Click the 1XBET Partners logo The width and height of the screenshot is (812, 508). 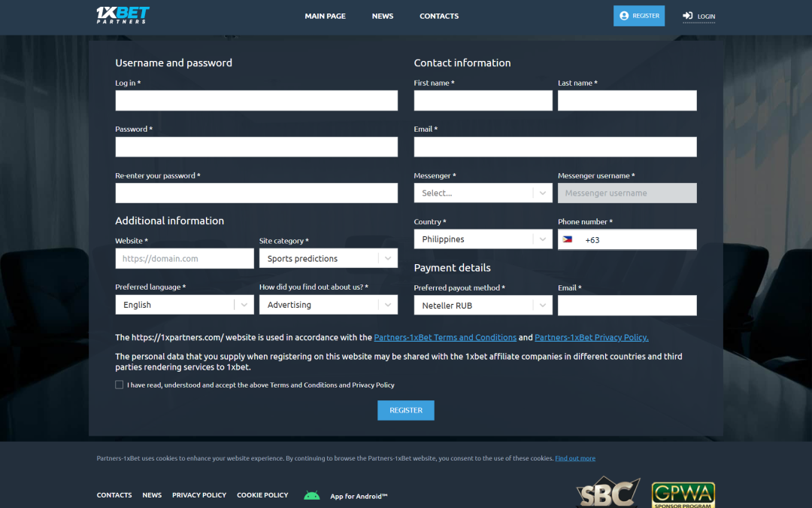pos(123,15)
